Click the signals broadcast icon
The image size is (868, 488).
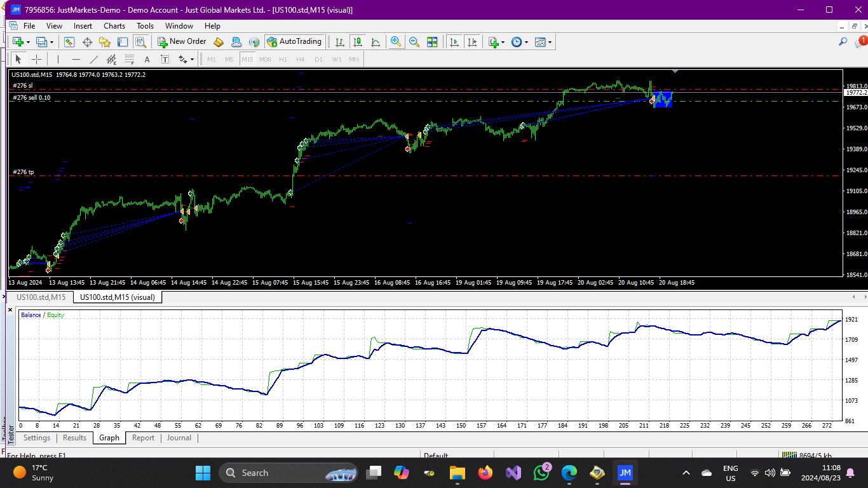(254, 42)
